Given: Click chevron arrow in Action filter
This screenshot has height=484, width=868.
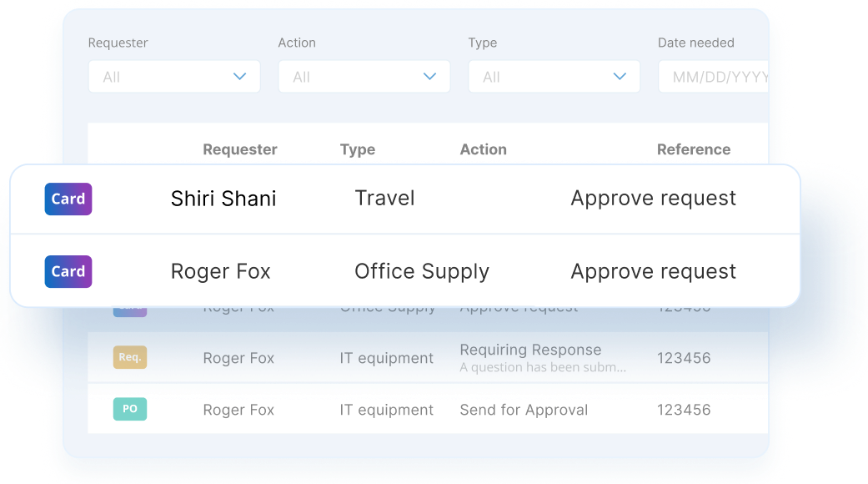Looking at the screenshot, I should [x=429, y=77].
